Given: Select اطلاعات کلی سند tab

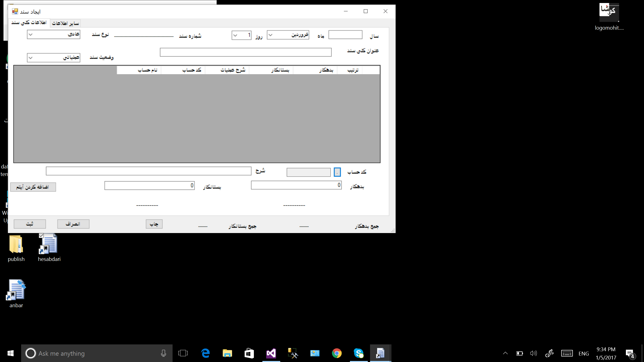Looking at the screenshot, I should pyautogui.click(x=29, y=23).
